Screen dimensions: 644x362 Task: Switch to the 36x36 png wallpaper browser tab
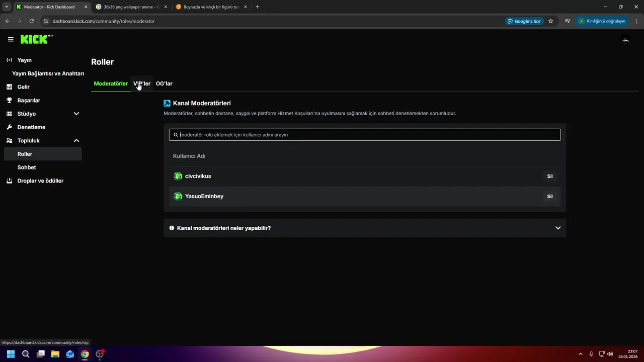[131, 7]
